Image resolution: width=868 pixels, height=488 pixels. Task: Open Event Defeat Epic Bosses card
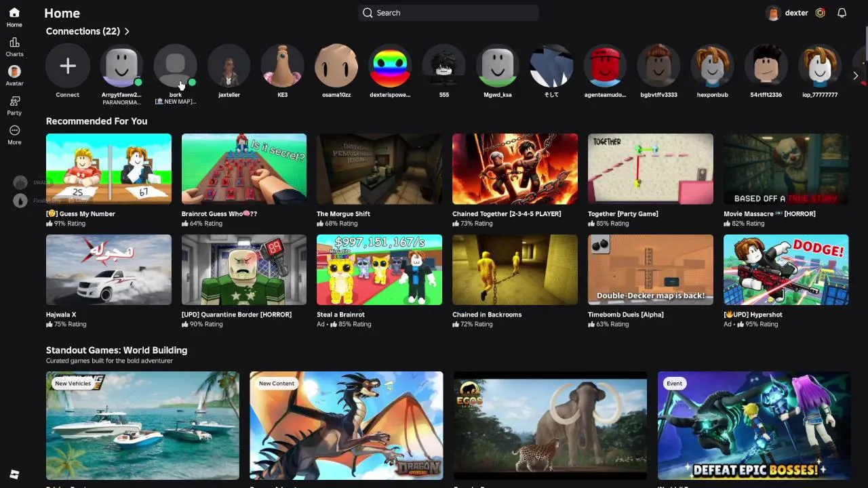[754, 426]
